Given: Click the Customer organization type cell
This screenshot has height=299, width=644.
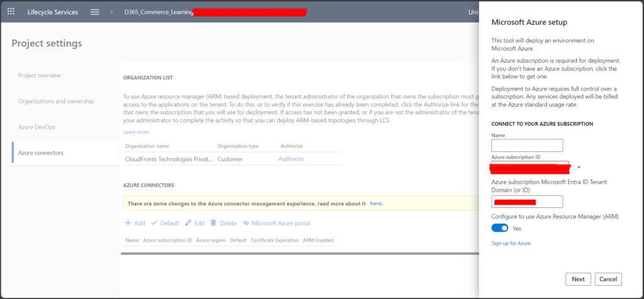Looking at the screenshot, I should pyautogui.click(x=230, y=159).
